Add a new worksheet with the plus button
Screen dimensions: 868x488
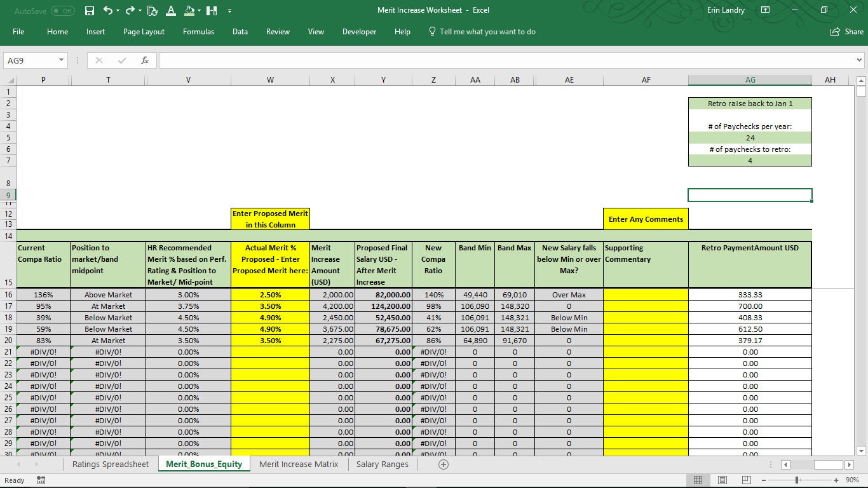click(443, 464)
